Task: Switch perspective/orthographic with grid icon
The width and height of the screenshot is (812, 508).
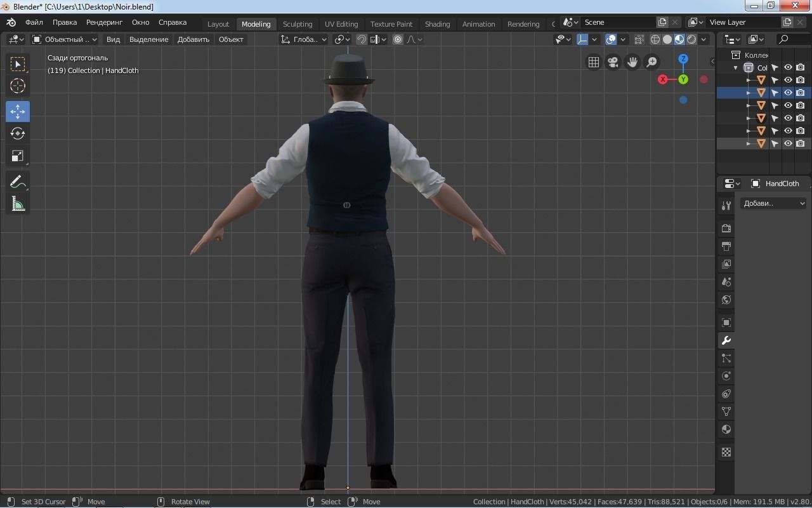Action: coord(594,62)
